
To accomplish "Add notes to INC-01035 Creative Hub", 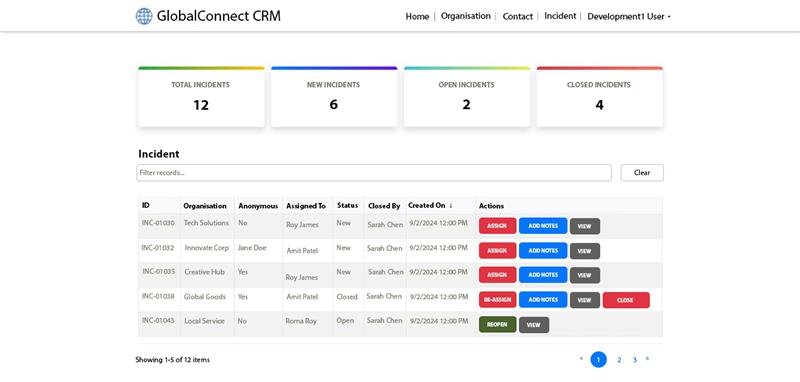I will 543,275.
